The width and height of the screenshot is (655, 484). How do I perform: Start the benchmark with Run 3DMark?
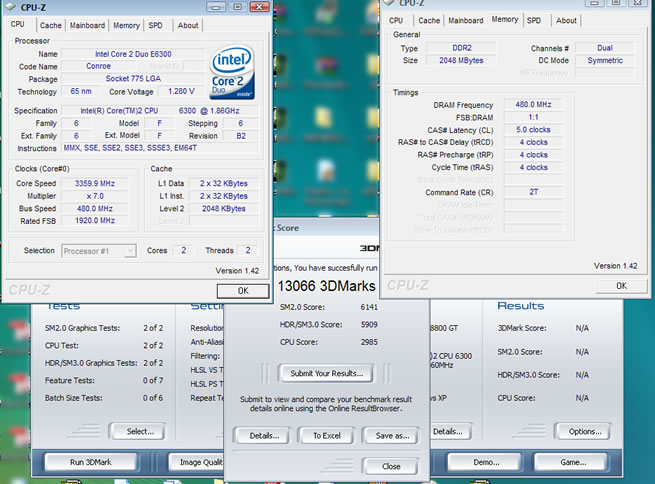click(x=91, y=463)
